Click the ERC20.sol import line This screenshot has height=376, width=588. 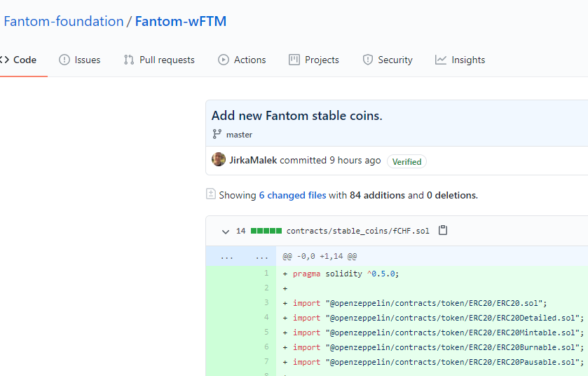tap(420, 303)
